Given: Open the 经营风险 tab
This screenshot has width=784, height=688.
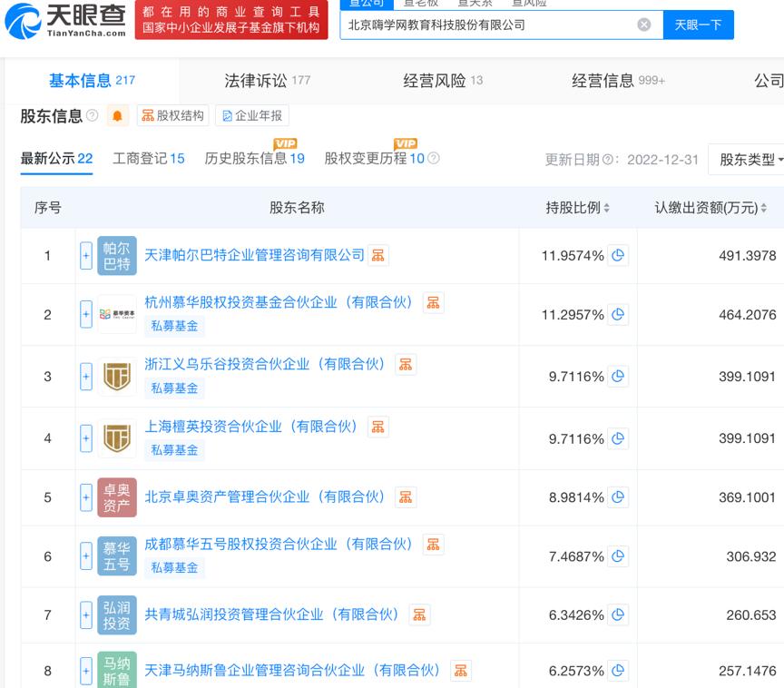Looking at the screenshot, I should [443, 80].
